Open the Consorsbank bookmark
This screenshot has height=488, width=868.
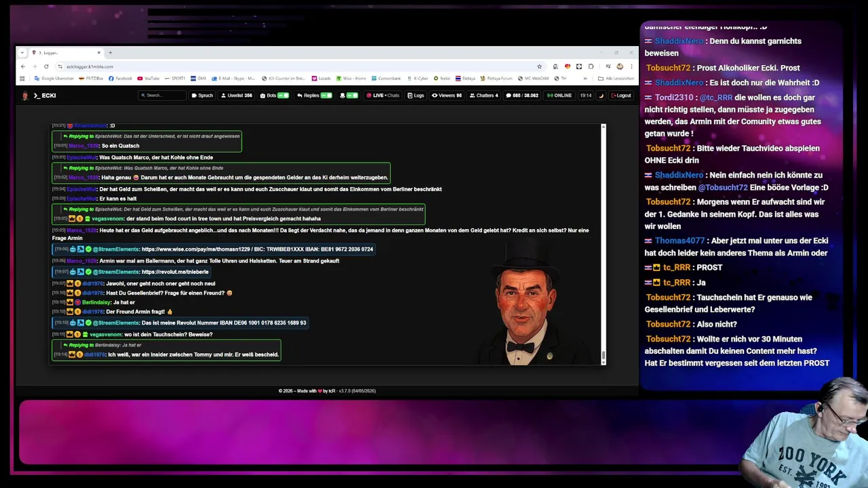(387, 79)
